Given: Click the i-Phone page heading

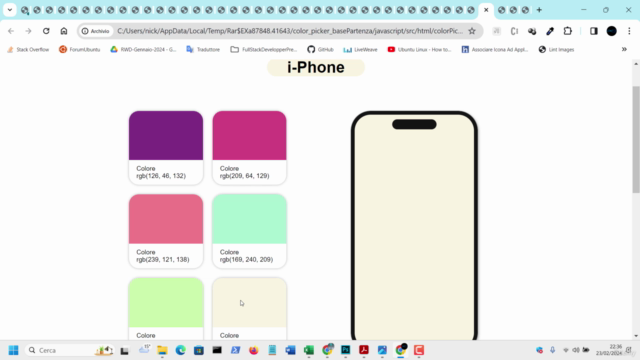Looking at the screenshot, I should (316, 67).
